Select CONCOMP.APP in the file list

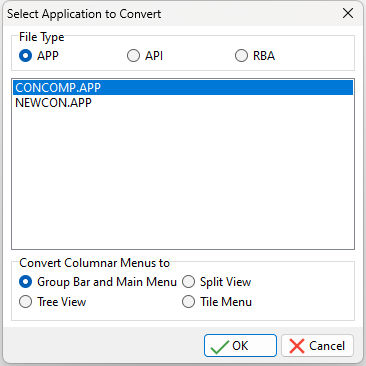pyautogui.click(x=183, y=88)
